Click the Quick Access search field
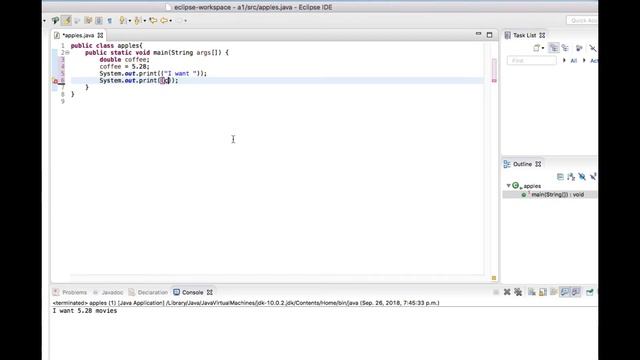The height and width of the screenshot is (360, 640). (582, 20)
